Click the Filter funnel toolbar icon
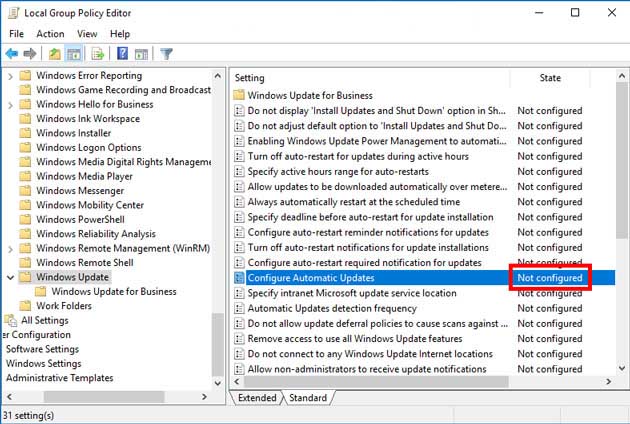This screenshot has width=630, height=424. [166, 53]
